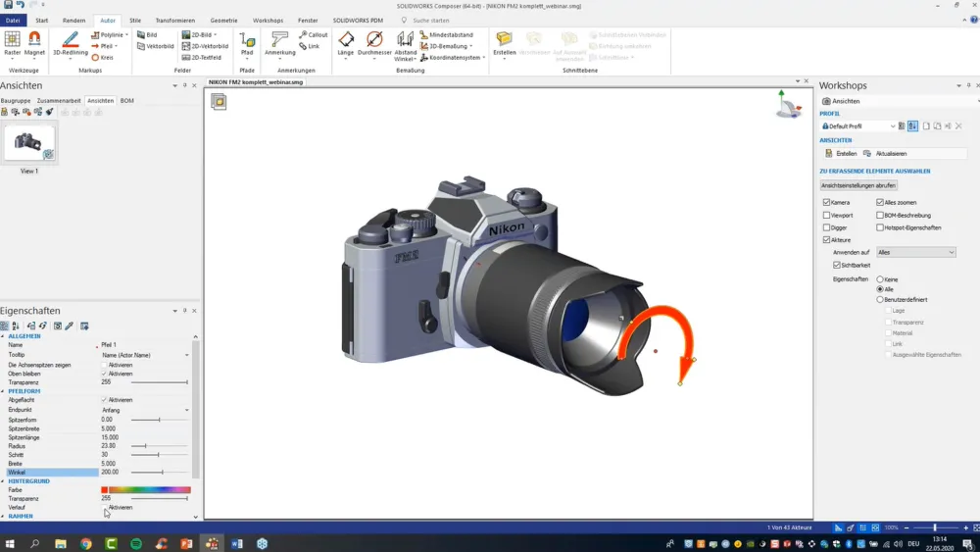The width and height of the screenshot is (980, 552).
Task: Select the Raster grid tool
Action: (x=12, y=44)
